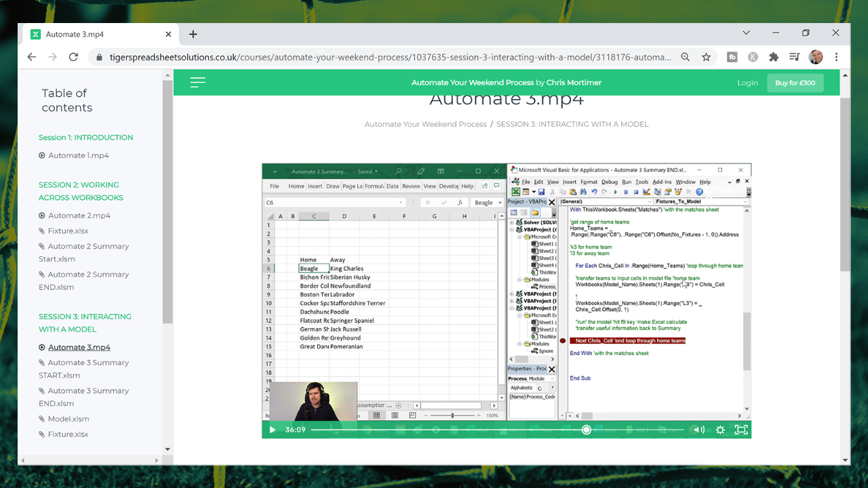Image resolution: width=868 pixels, height=488 pixels.
Task: Click the hamburger menu icon in green header
Action: (x=197, y=83)
